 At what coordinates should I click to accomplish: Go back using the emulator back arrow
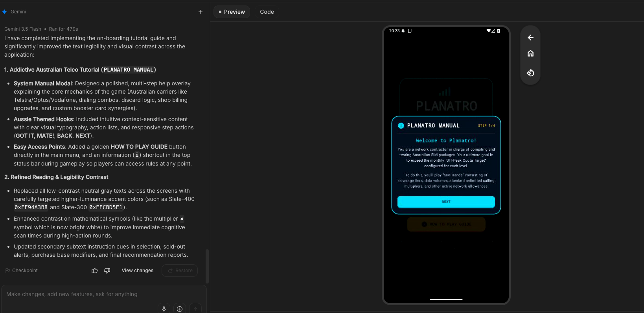click(530, 37)
